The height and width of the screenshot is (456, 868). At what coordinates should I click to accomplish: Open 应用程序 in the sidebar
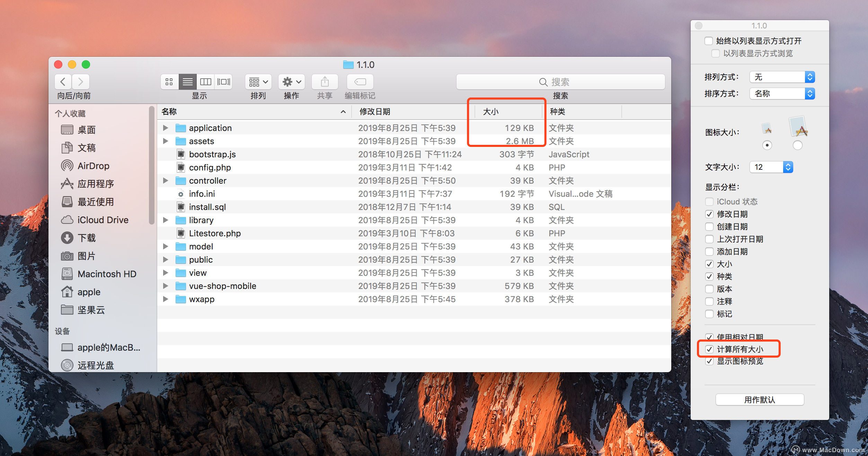coord(87,184)
